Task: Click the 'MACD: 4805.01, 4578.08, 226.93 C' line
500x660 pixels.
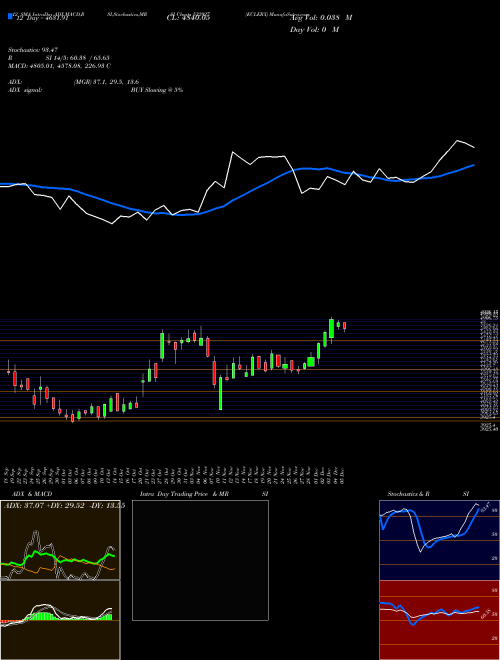Action: [59, 66]
